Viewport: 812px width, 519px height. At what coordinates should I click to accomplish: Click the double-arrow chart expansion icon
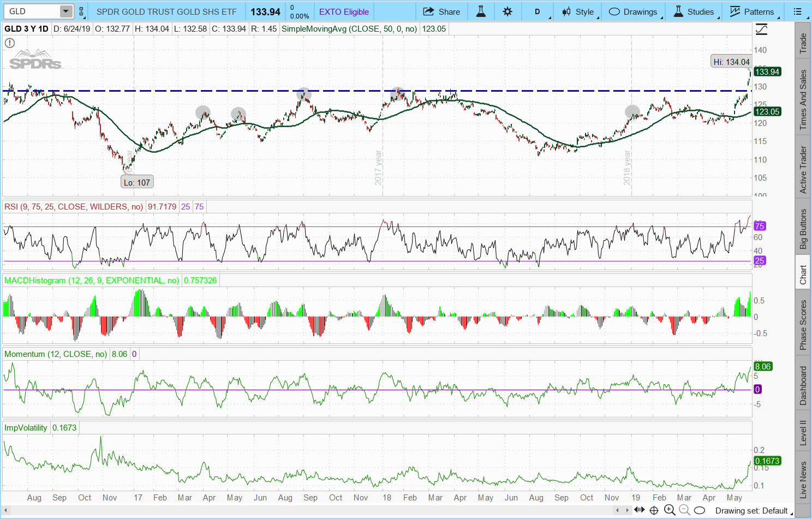coord(640,510)
